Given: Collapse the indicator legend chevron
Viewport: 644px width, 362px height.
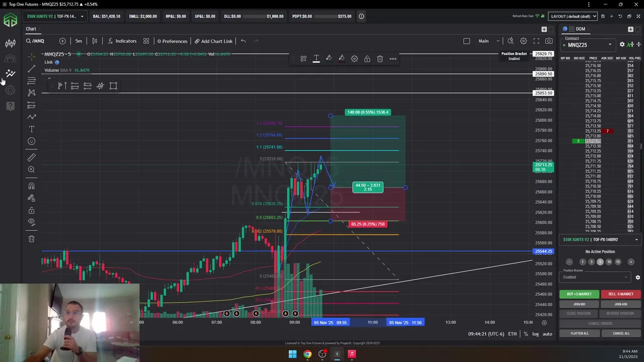Looking at the screenshot, I should coord(49,78).
